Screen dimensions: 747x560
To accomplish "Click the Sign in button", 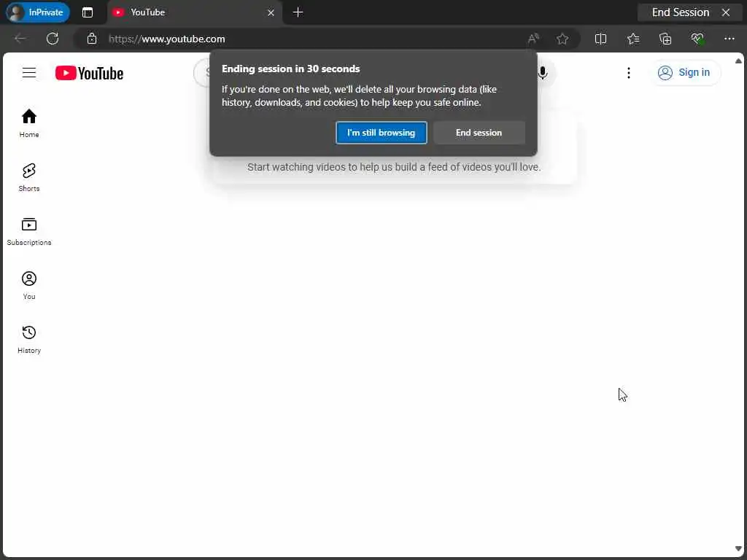I will tap(684, 72).
